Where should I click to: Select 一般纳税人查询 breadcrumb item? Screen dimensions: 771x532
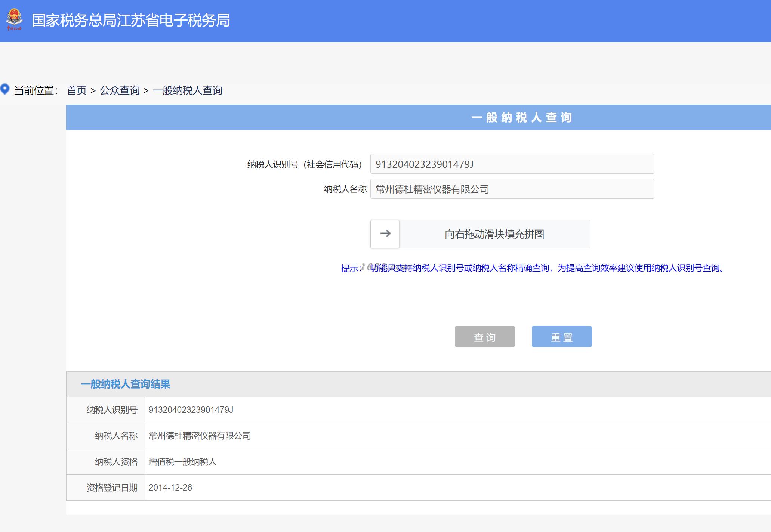pos(187,90)
